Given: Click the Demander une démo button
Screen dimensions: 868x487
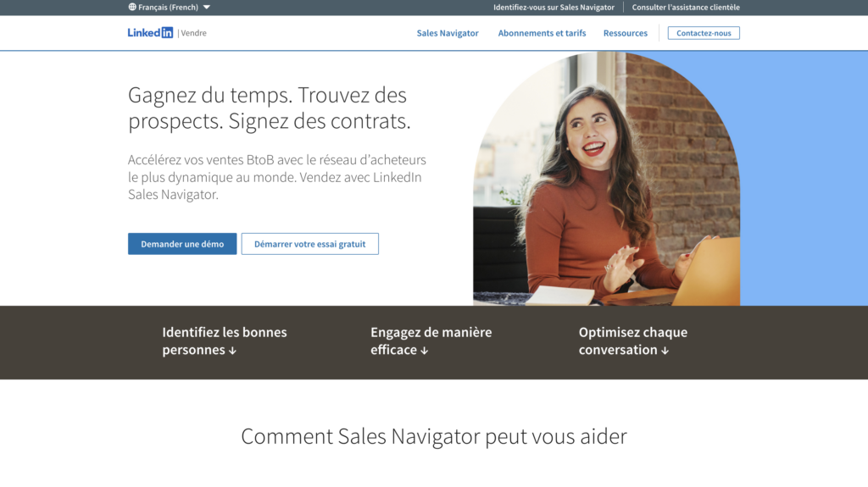Looking at the screenshot, I should [182, 244].
